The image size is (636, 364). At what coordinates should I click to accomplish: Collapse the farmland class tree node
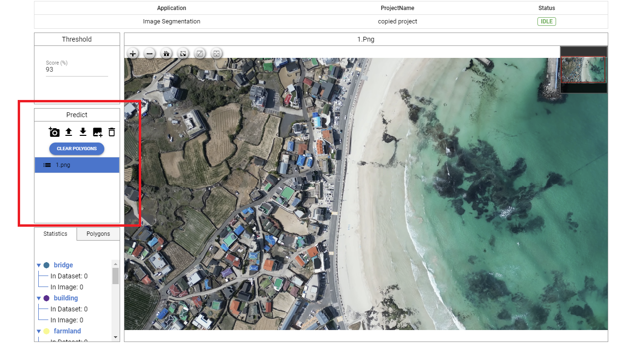pos(39,331)
